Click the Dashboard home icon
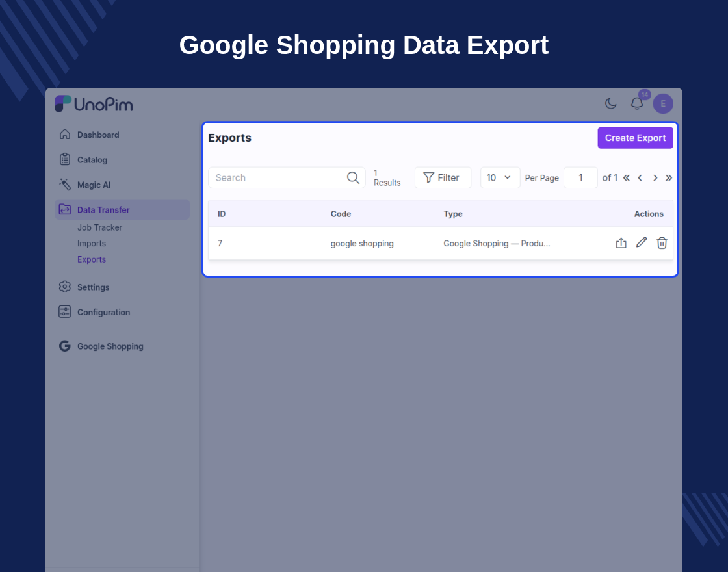This screenshot has height=572, width=728. [x=65, y=134]
